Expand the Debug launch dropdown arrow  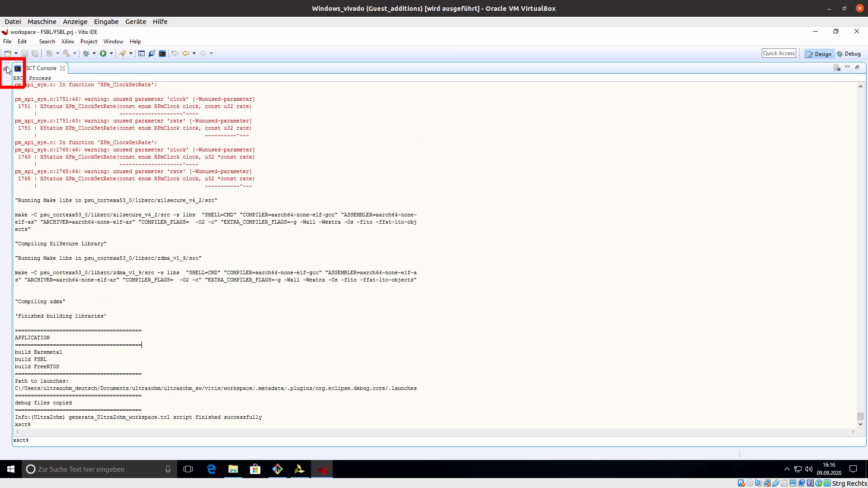[94, 53]
